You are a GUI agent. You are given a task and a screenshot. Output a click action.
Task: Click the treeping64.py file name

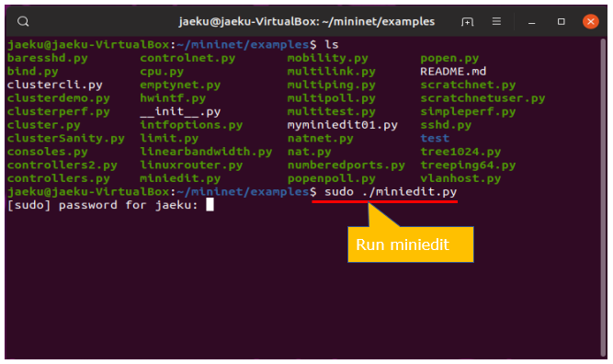(468, 165)
